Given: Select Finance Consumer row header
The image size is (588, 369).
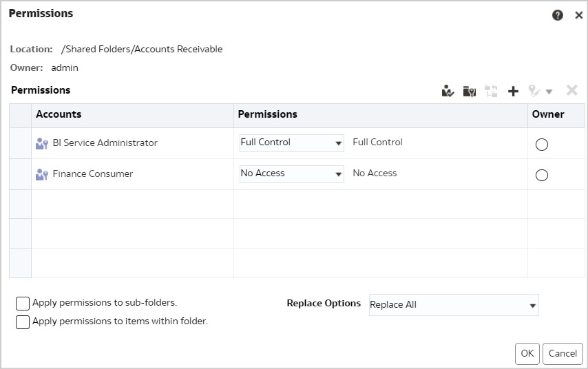Looking at the screenshot, I should pos(20,174).
